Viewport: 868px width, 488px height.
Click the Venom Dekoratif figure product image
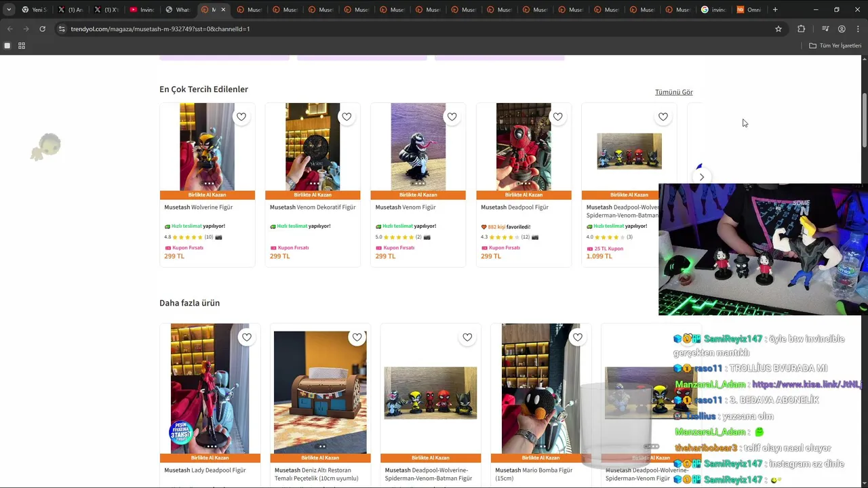click(x=313, y=146)
